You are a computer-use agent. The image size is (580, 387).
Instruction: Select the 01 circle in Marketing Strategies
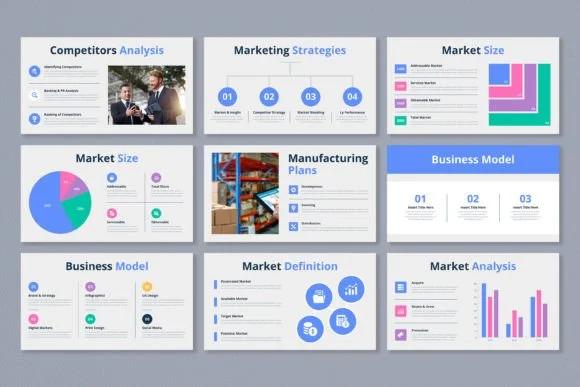pyautogui.click(x=227, y=97)
